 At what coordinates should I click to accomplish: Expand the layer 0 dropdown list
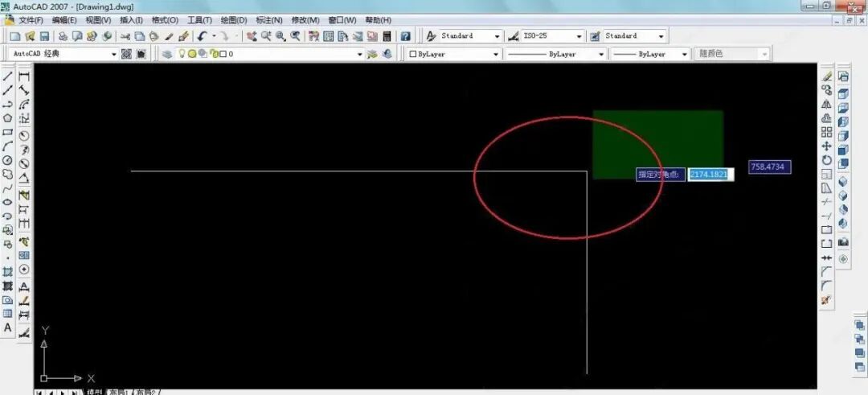(360, 54)
